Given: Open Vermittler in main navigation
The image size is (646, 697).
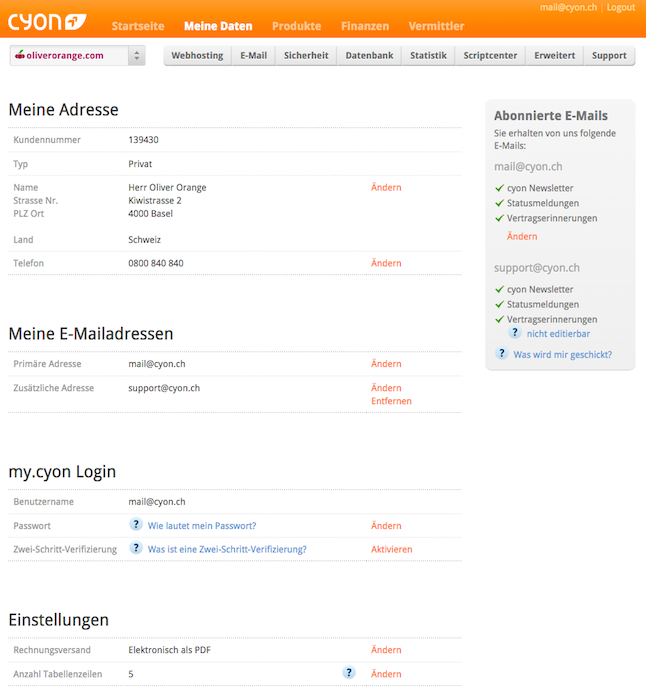Looking at the screenshot, I should click(x=437, y=26).
